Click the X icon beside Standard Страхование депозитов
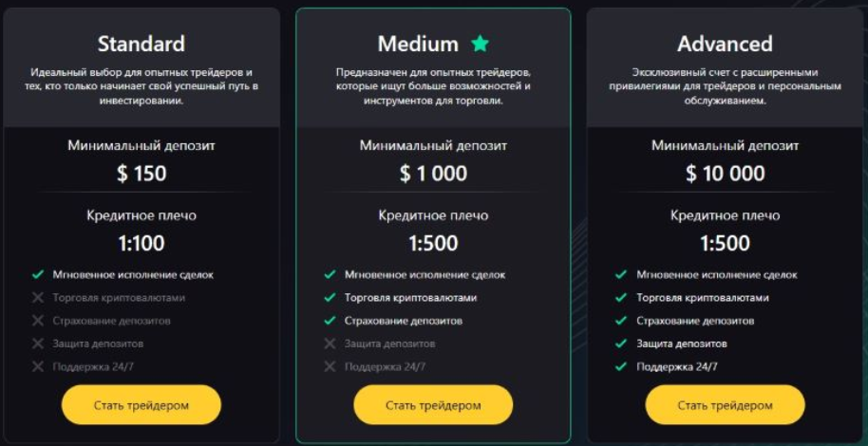Image resolution: width=868 pixels, height=446 pixels. (x=38, y=321)
